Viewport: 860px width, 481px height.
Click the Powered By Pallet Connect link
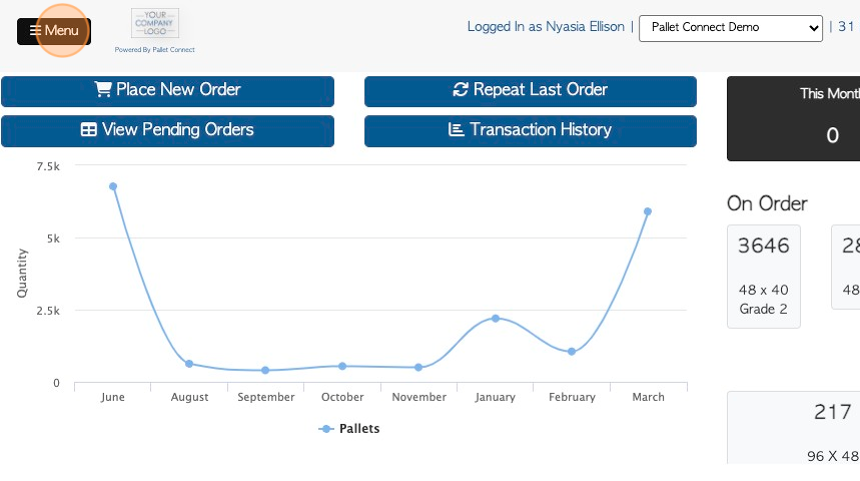155,50
